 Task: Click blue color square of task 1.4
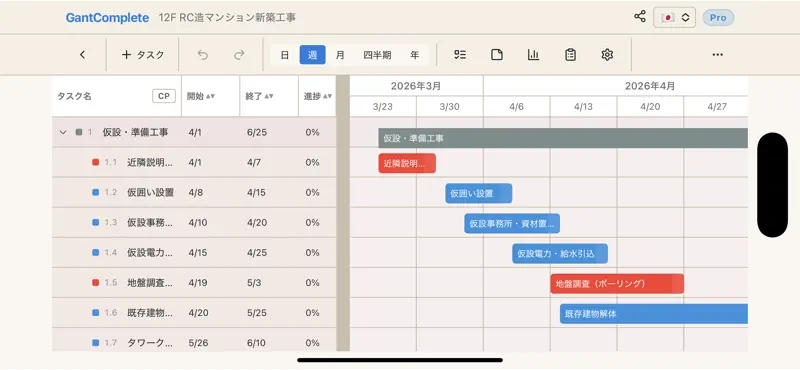click(x=95, y=253)
